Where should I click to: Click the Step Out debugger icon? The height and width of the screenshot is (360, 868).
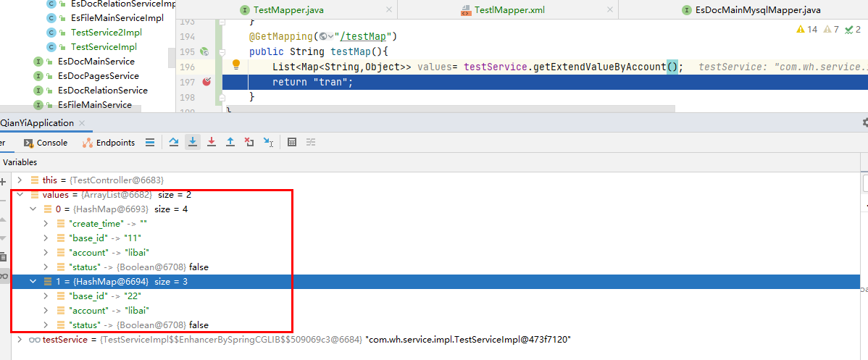pyautogui.click(x=230, y=143)
